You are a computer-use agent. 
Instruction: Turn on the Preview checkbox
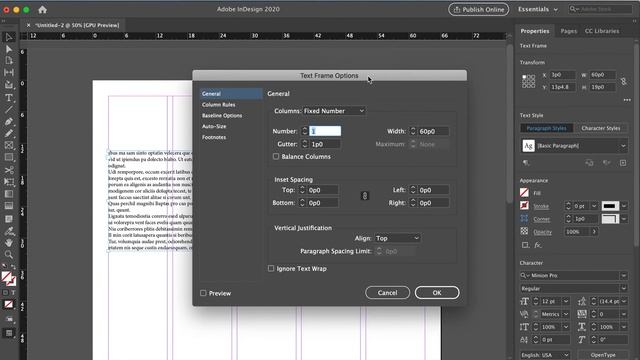point(203,293)
